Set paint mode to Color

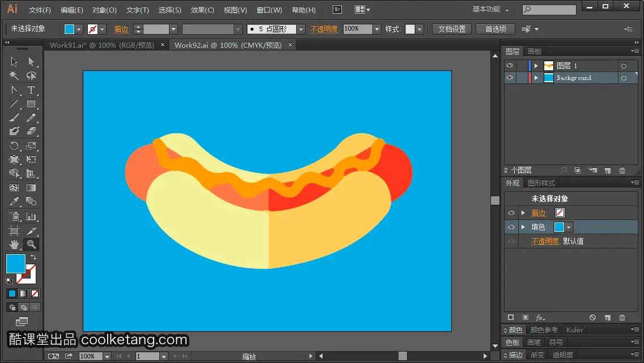[12, 294]
